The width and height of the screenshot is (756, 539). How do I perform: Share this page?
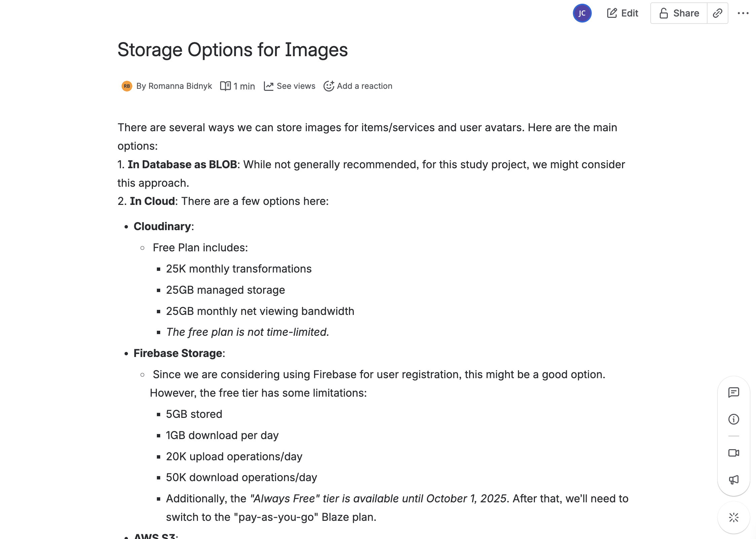(x=678, y=13)
